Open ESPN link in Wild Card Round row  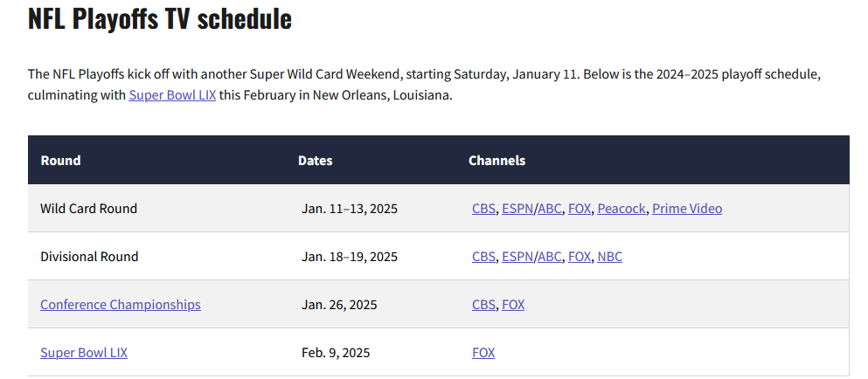pos(517,209)
